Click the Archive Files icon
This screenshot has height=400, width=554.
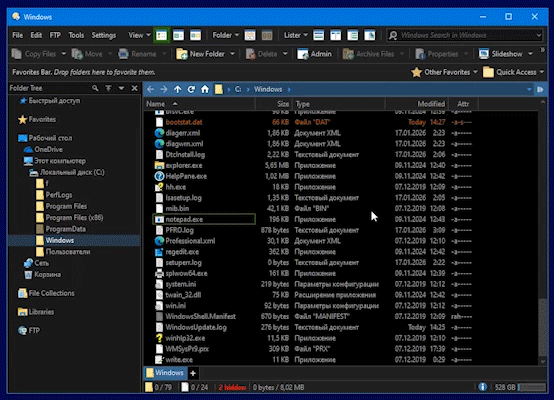pyautogui.click(x=348, y=54)
